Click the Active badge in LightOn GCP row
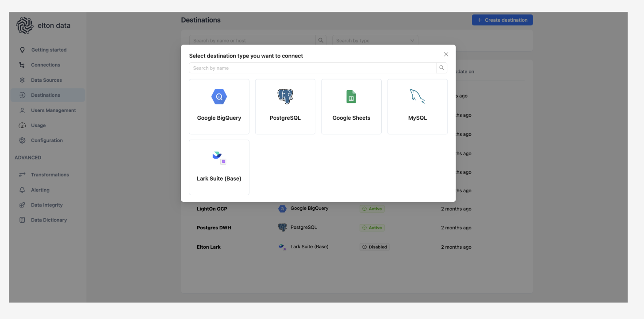 tap(372, 209)
